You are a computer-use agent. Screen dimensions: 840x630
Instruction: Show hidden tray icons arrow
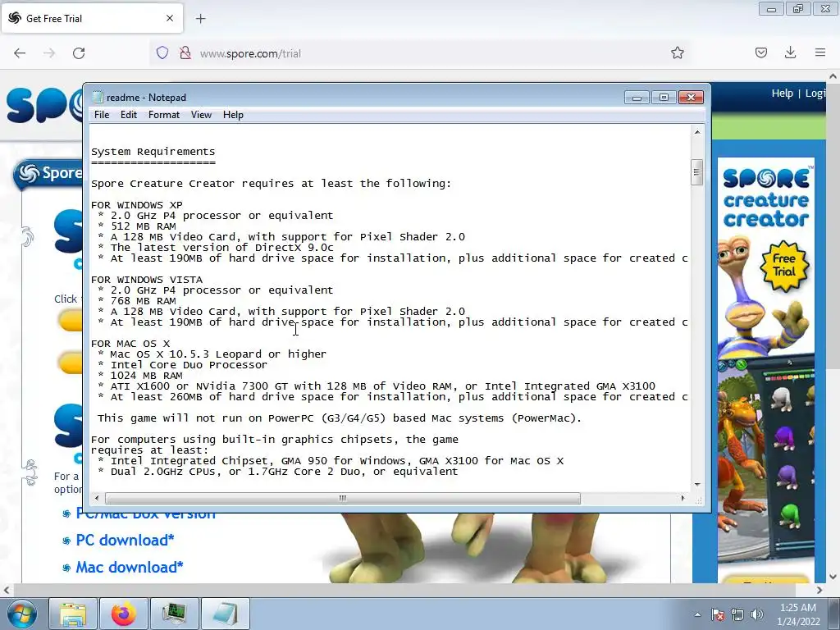coord(697,614)
